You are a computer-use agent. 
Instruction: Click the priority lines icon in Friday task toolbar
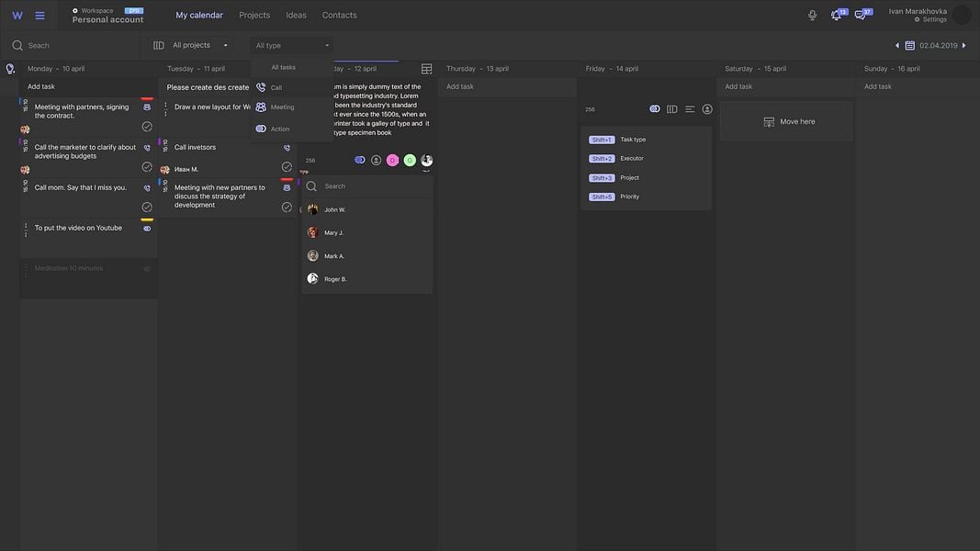(x=690, y=109)
